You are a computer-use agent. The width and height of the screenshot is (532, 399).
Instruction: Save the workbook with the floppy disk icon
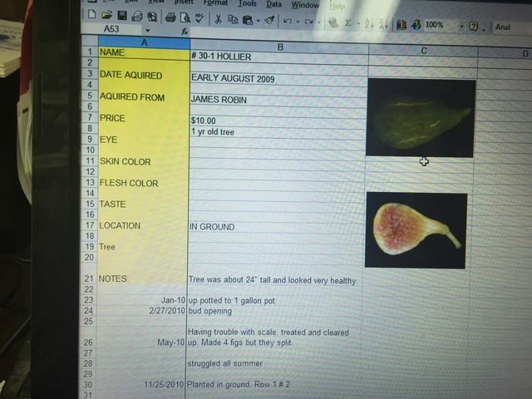tap(122, 16)
